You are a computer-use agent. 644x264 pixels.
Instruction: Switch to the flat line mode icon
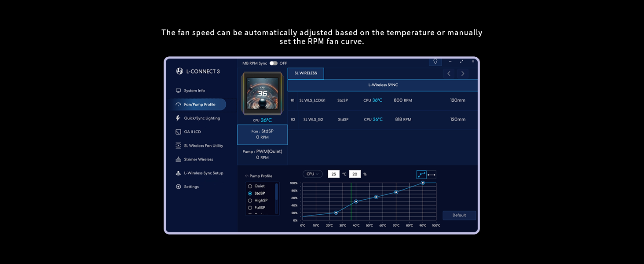432,175
